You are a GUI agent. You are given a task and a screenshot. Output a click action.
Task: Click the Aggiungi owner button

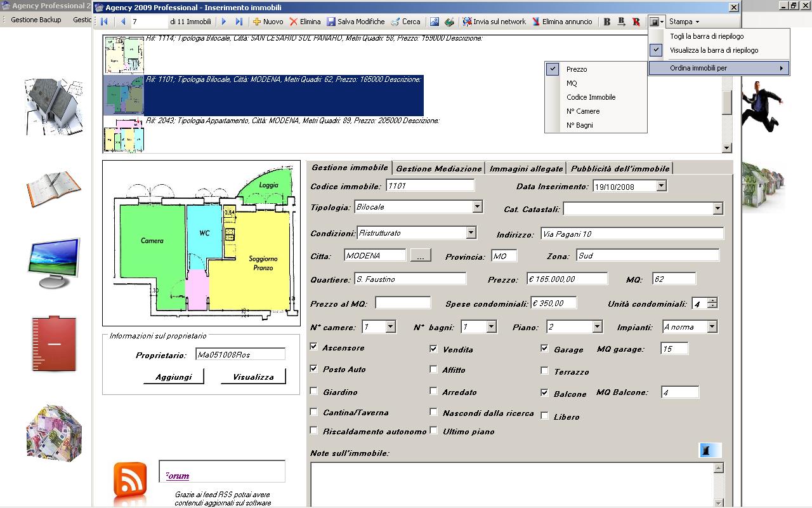point(173,377)
